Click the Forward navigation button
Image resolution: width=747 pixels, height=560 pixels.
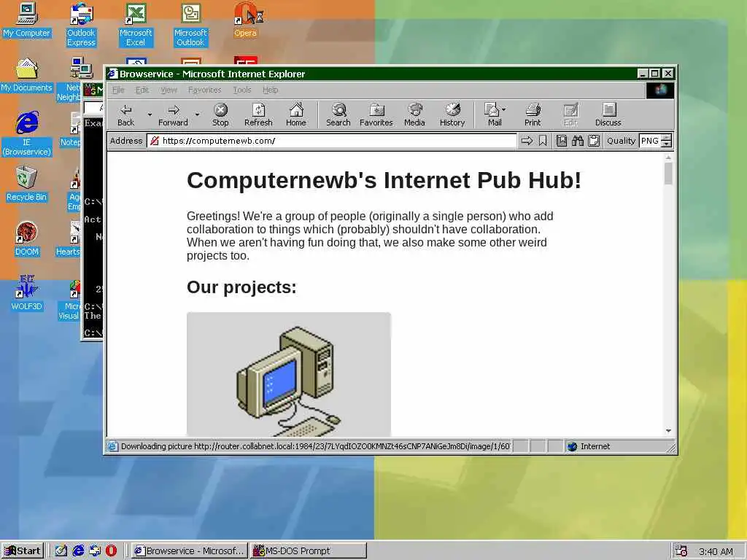[174, 115]
